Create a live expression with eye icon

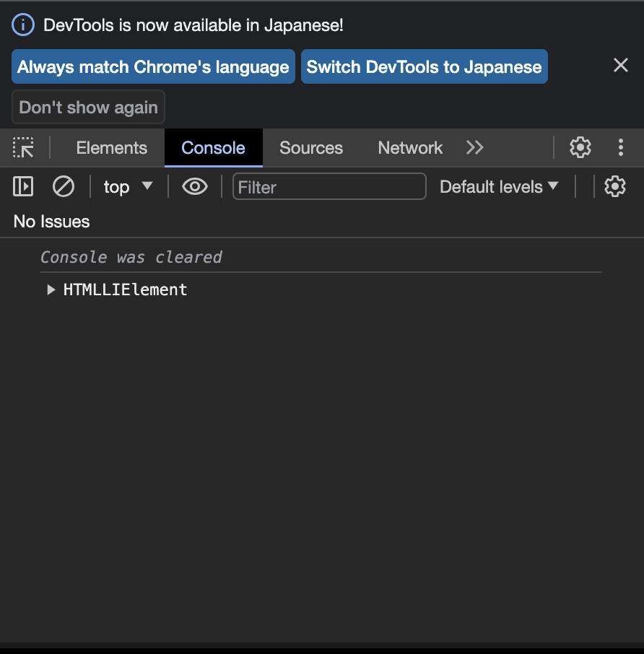coord(194,186)
